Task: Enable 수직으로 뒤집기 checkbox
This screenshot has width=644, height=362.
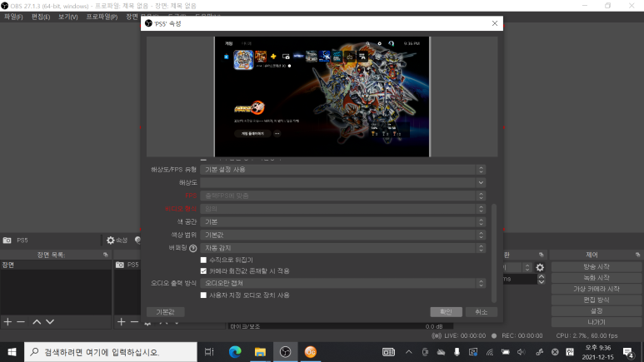Action: (203, 260)
